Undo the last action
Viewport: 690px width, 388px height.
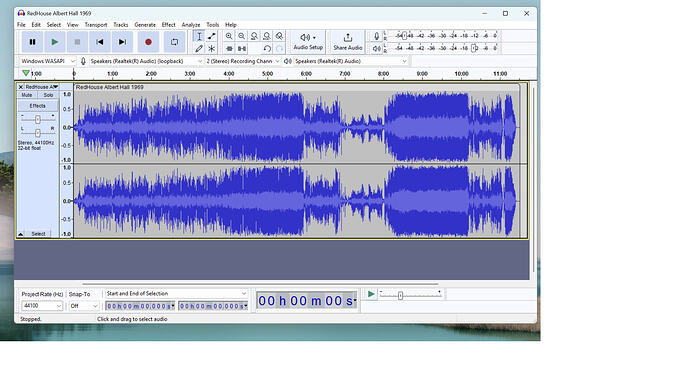coord(267,48)
